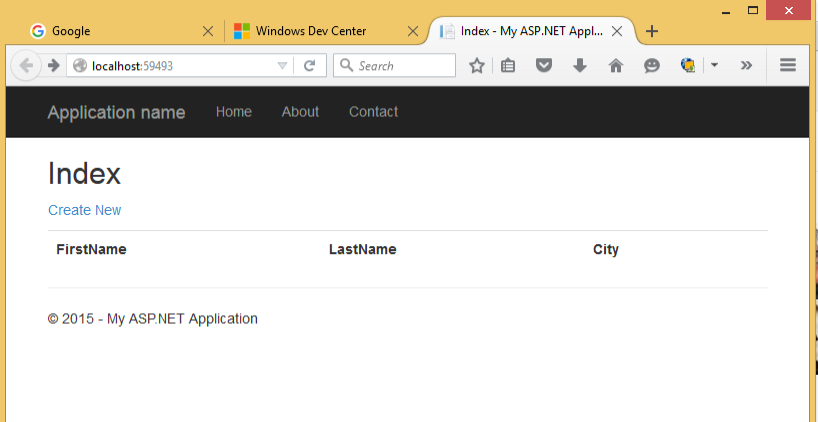
Task: Click the smiley chat icon in toolbar
Action: (x=651, y=66)
